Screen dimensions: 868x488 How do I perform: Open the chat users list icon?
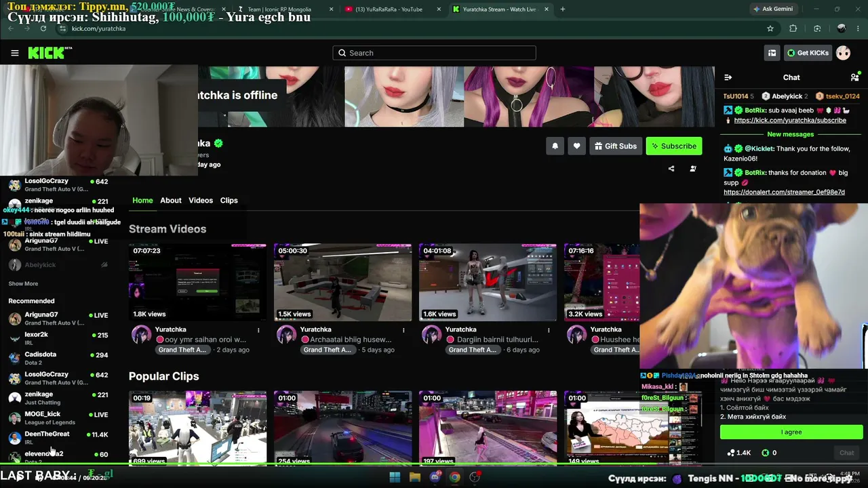pyautogui.click(x=855, y=77)
